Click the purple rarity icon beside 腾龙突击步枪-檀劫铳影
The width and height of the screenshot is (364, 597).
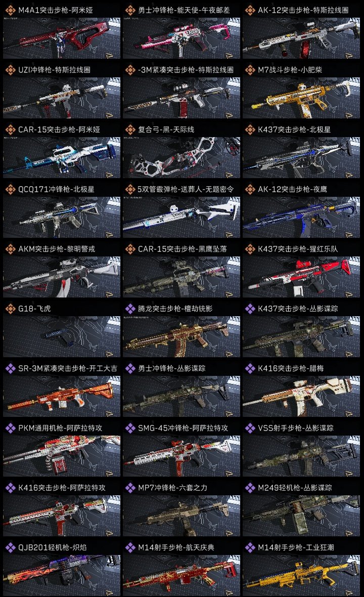point(130,309)
